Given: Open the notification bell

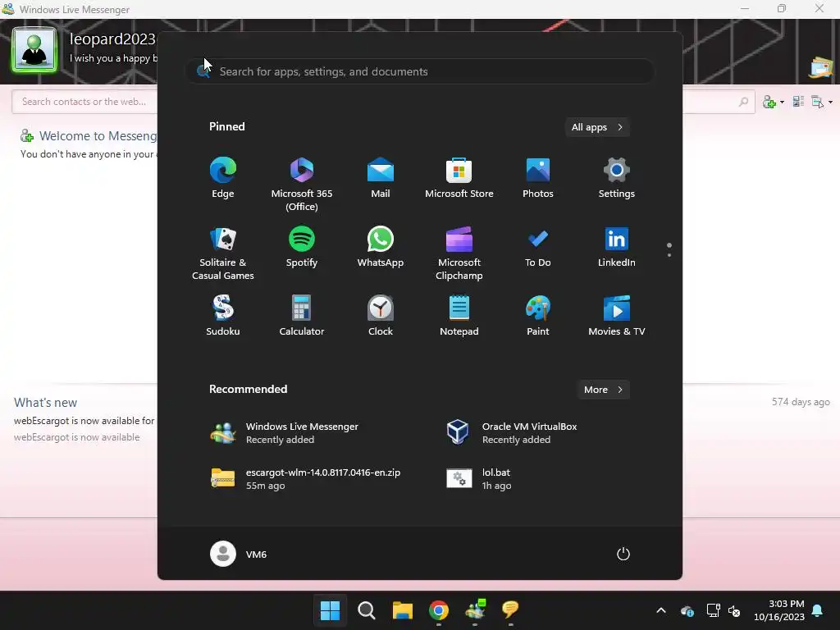Looking at the screenshot, I should [x=818, y=610].
